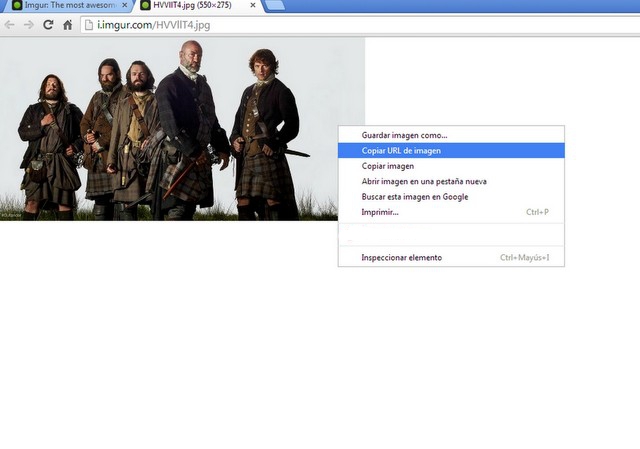Open a new tab with the button

[x=274, y=5]
